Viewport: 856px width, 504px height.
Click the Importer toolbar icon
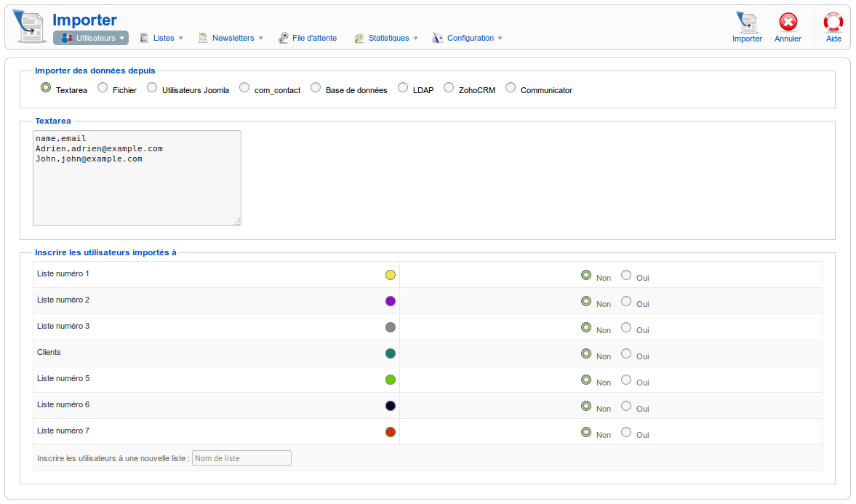(x=747, y=23)
